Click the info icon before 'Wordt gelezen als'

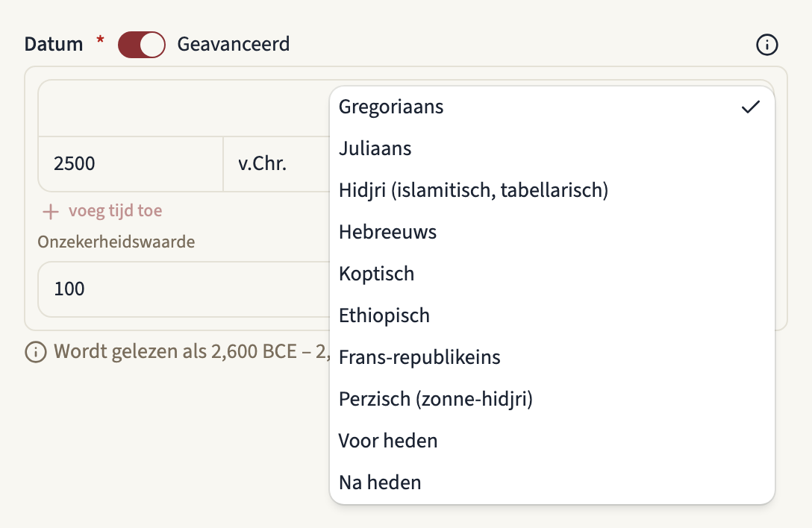pyautogui.click(x=36, y=352)
